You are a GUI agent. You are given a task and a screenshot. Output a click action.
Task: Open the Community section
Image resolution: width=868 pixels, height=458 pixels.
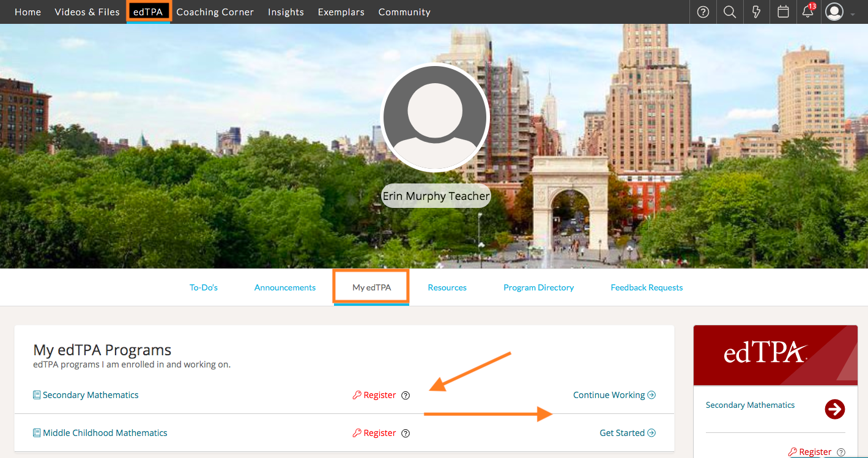(404, 12)
